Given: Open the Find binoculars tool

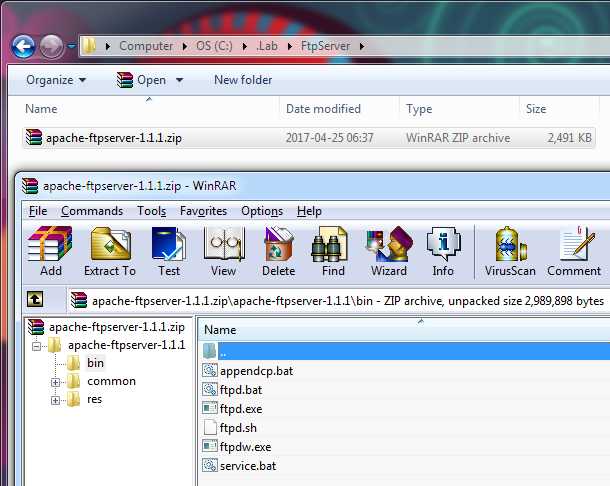Looking at the screenshot, I should 330,244.
